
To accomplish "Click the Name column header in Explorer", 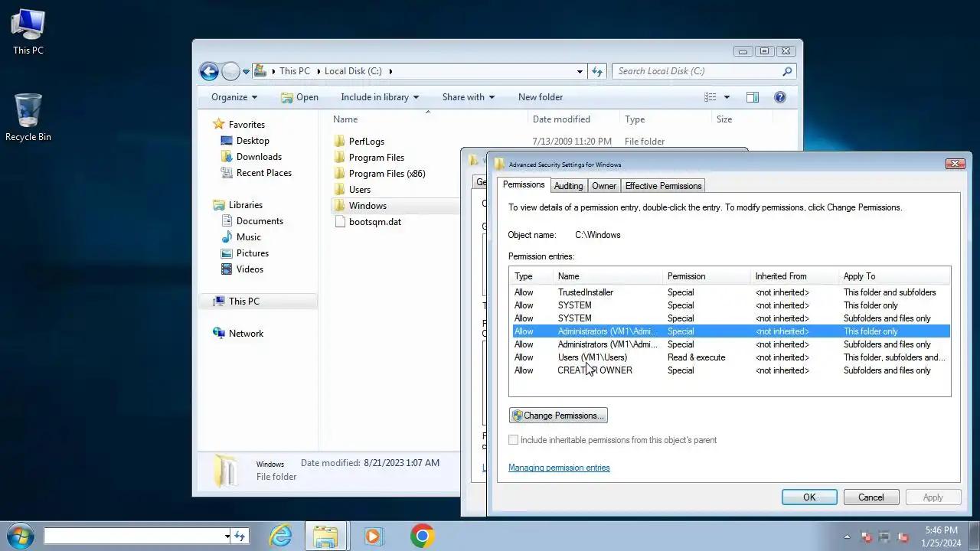I will tap(428, 119).
